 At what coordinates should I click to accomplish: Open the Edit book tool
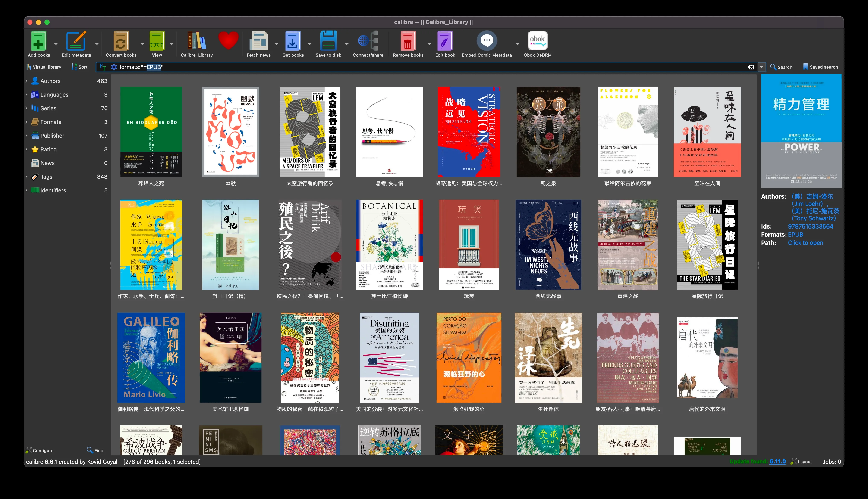point(445,41)
